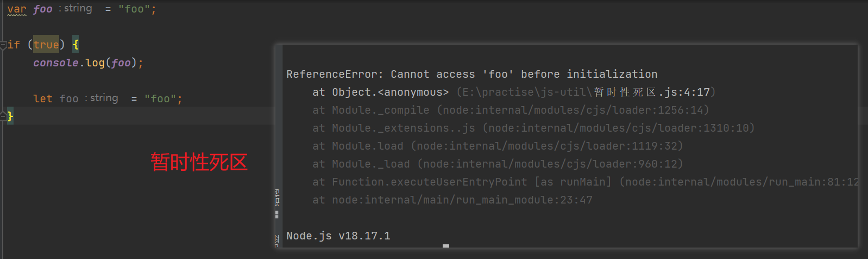Click the string type hint after var foo
This screenshot has height=259, width=868.
pyautogui.click(x=78, y=8)
